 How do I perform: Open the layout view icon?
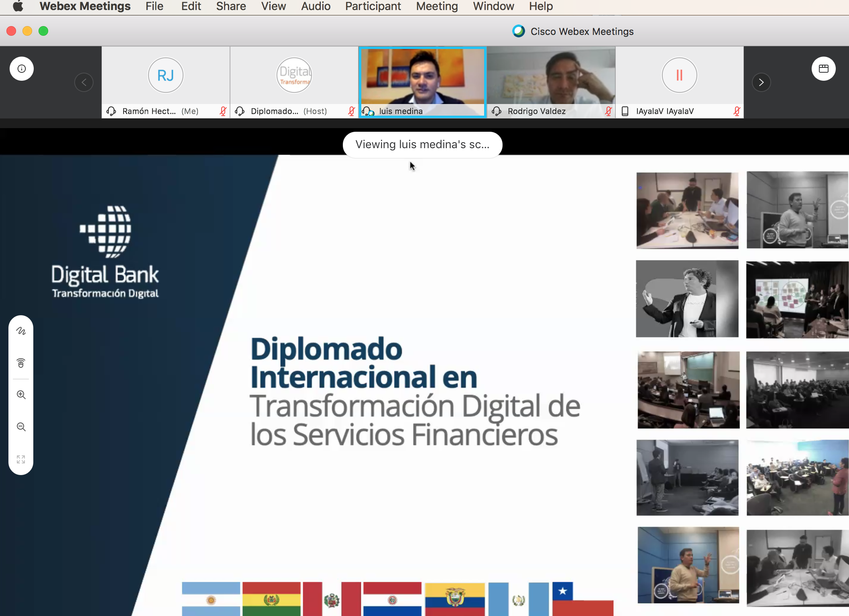pos(823,69)
